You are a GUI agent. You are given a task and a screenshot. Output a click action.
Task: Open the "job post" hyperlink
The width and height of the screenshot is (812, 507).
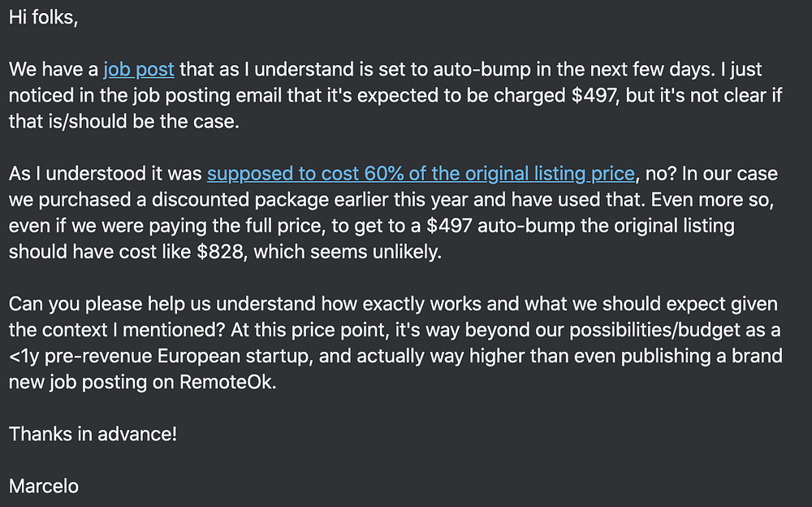point(139,70)
